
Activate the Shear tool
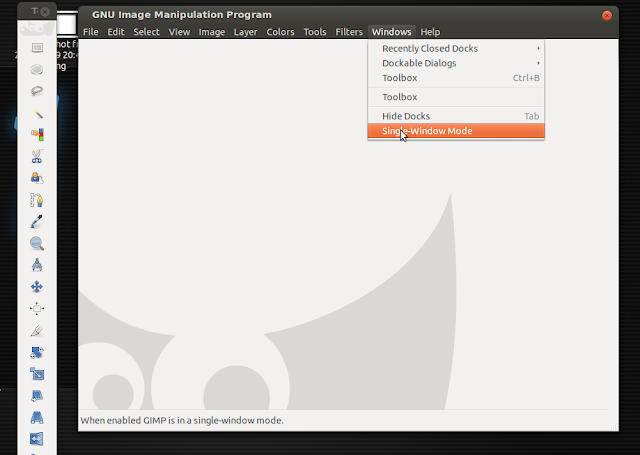(x=37, y=396)
